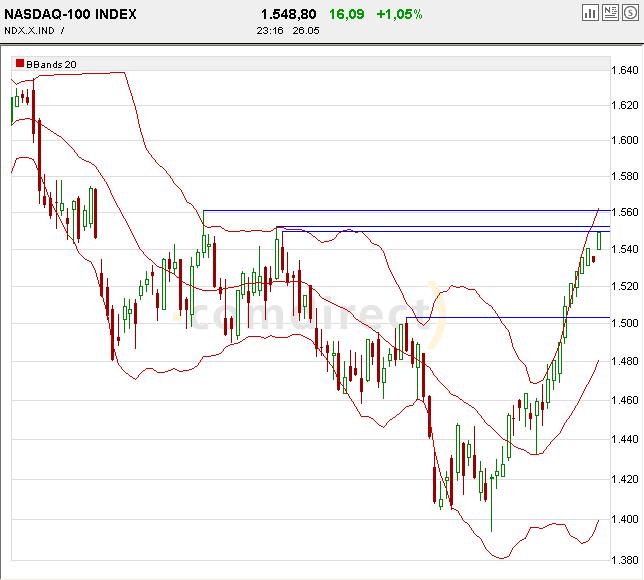Click the 23:16 timestamp

270,31
